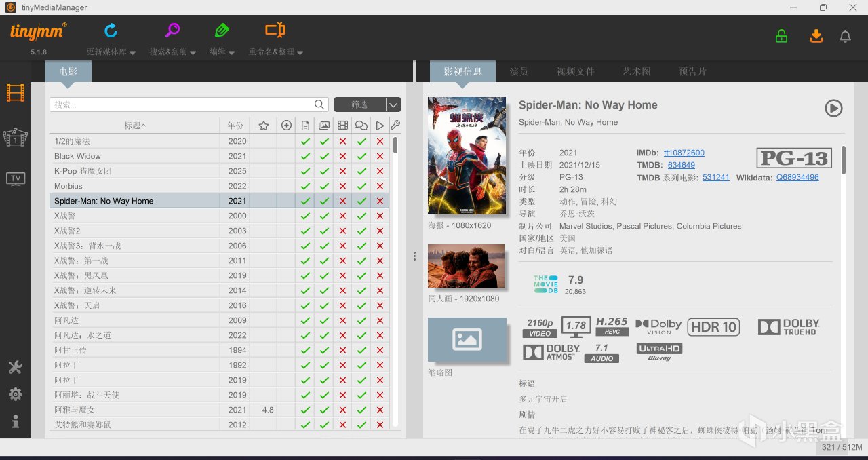
Task: Switch to the 艺术图 tab
Action: point(636,71)
